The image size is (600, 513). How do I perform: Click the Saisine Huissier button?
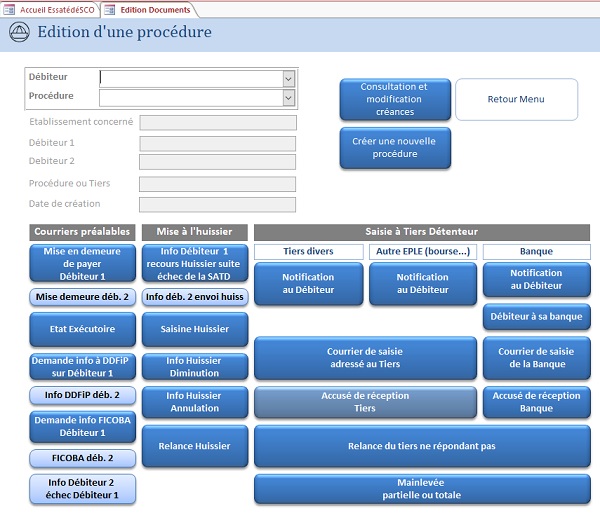(x=194, y=328)
